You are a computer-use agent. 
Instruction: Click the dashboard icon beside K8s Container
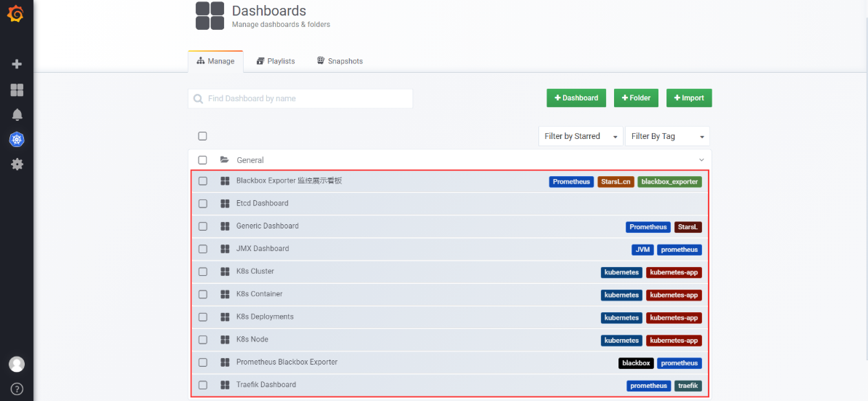point(225,295)
